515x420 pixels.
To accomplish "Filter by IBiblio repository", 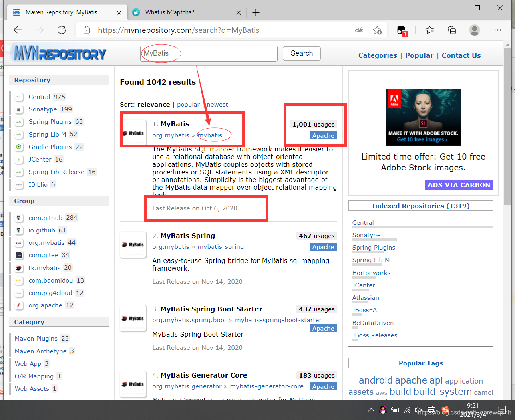I will 38,184.
